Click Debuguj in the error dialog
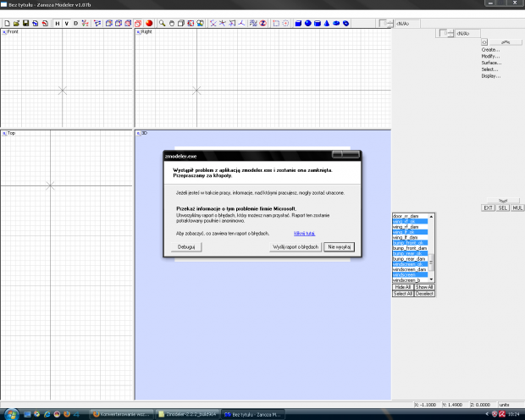Image resolution: width=525 pixels, height=420 pixels. coord(186,247)
